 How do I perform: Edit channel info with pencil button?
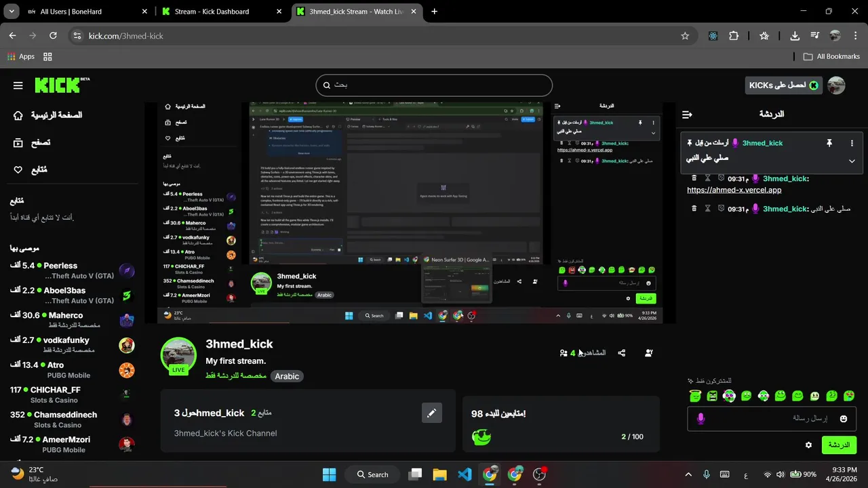coord(431,413)
